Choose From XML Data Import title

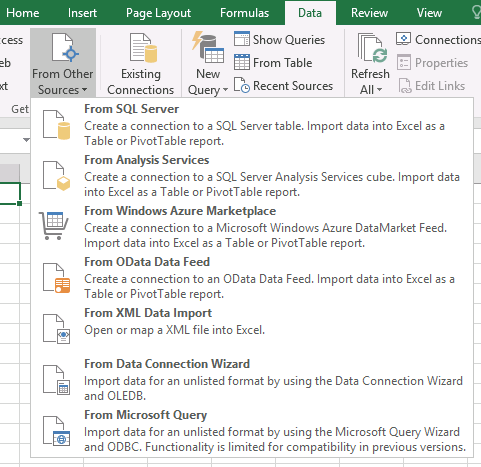(148, 313)
